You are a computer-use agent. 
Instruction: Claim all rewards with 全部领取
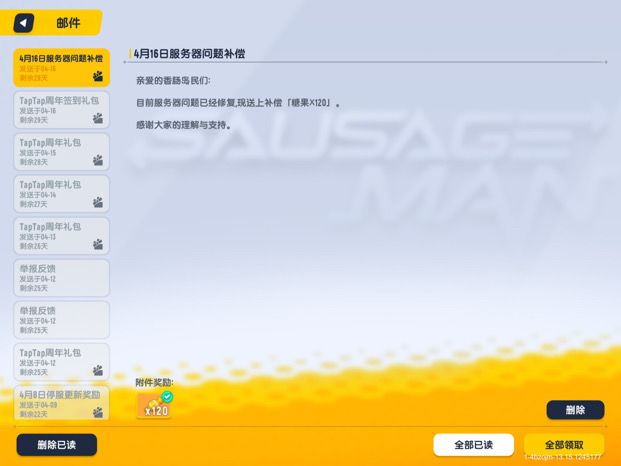point(564,445)
